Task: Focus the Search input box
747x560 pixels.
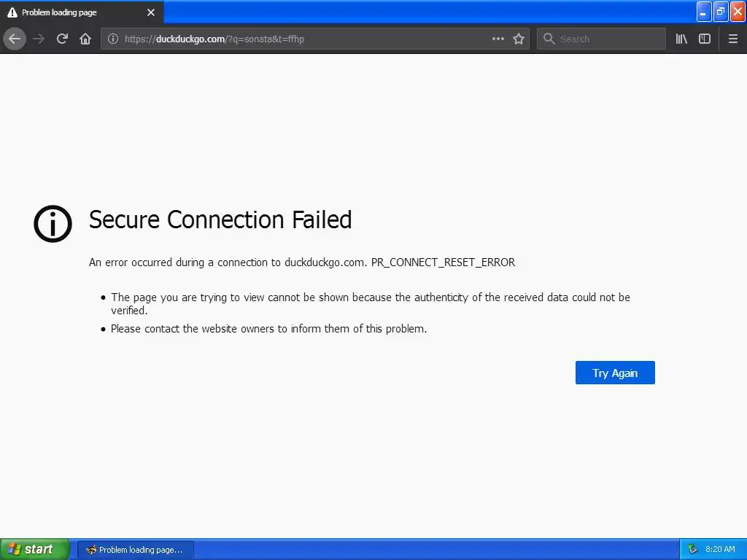Action: 609,39
